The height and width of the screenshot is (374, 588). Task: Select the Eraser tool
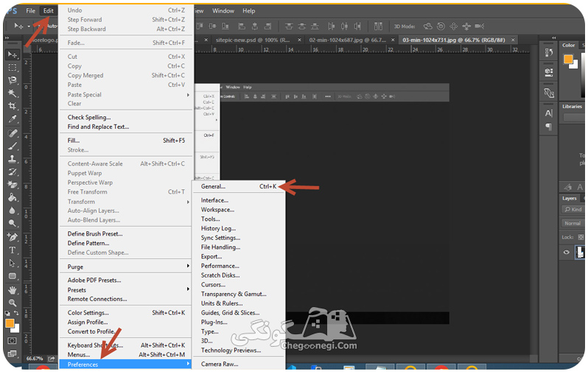pos(13,185)
